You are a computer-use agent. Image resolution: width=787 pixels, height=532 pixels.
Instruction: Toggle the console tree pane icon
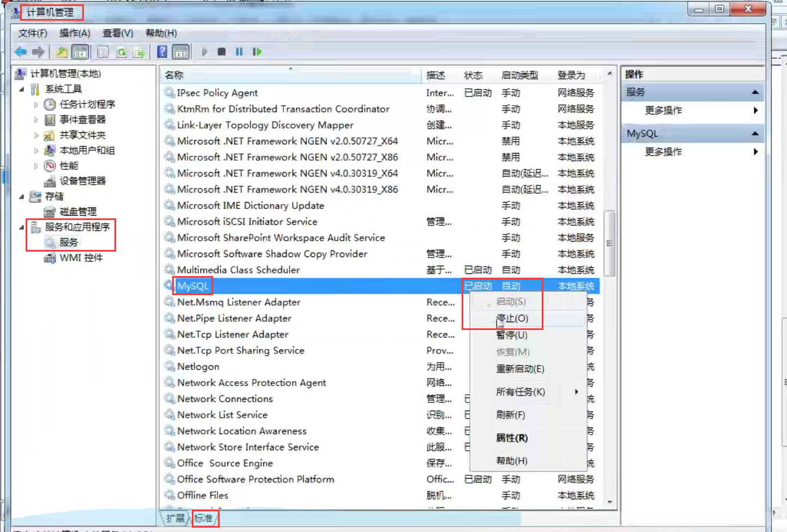[80, 52]
